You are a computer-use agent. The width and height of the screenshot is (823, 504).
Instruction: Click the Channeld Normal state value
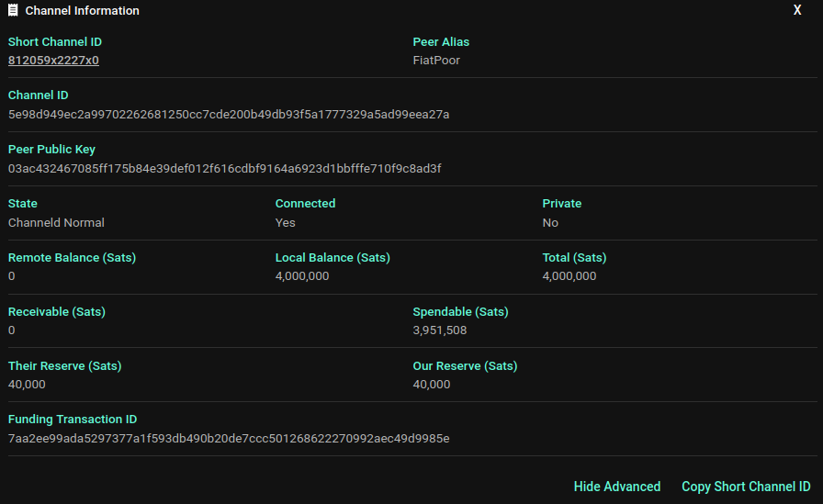tap(56, 223)
